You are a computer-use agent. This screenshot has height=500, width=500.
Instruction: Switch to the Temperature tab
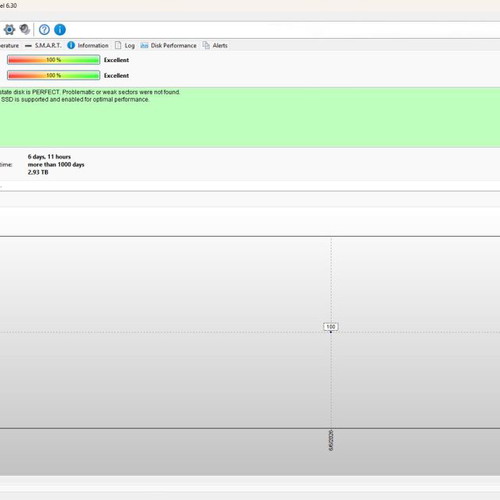[x=9, y=45]
